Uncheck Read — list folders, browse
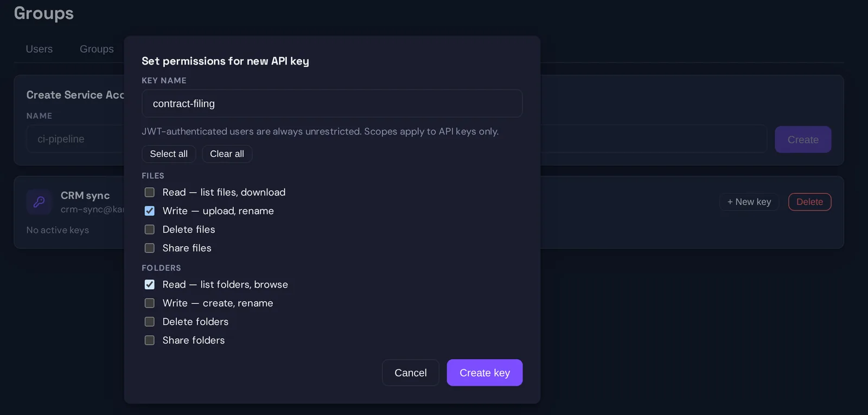 tap(150, 285)
